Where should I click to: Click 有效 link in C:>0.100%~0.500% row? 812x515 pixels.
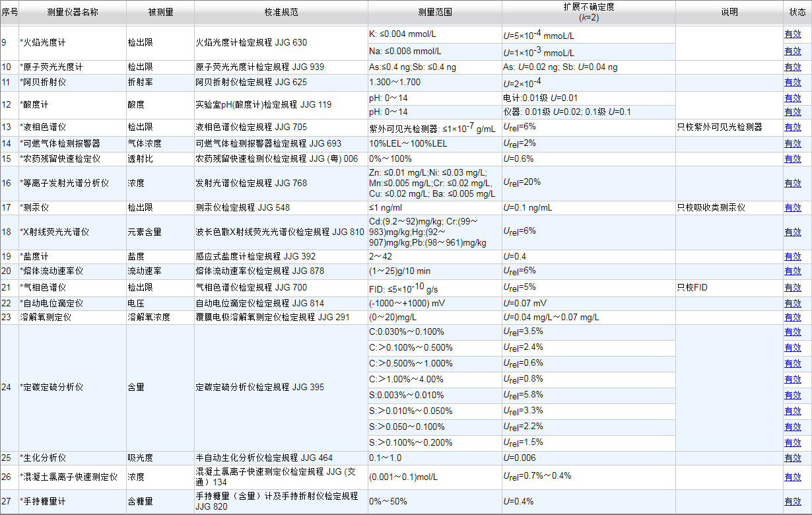[793, 347]
